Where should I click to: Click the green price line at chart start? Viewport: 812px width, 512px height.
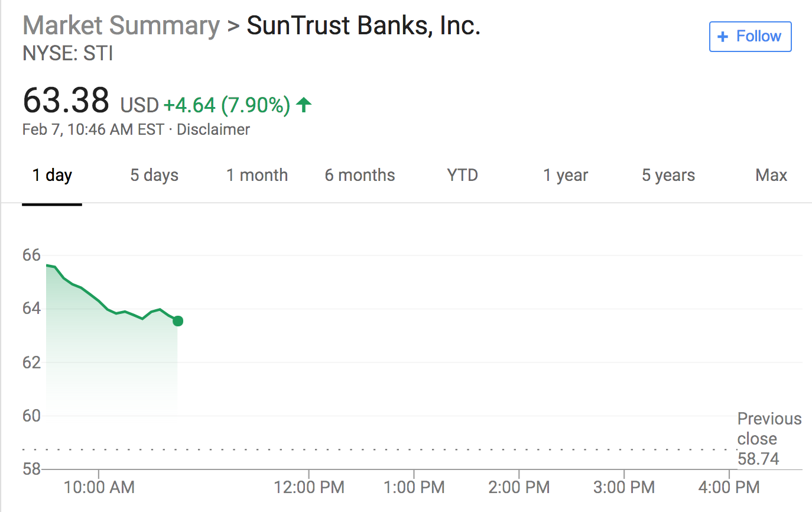click(47, 265)
